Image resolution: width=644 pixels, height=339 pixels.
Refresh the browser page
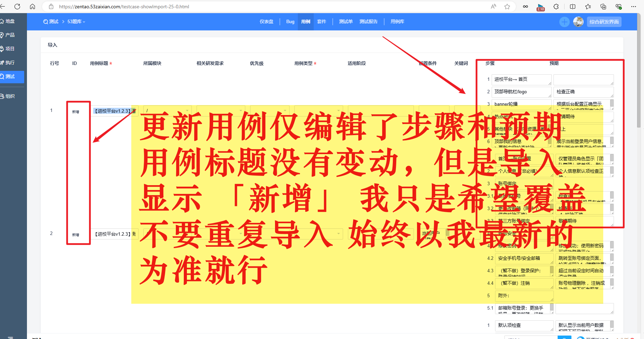[x=17, y=7]
